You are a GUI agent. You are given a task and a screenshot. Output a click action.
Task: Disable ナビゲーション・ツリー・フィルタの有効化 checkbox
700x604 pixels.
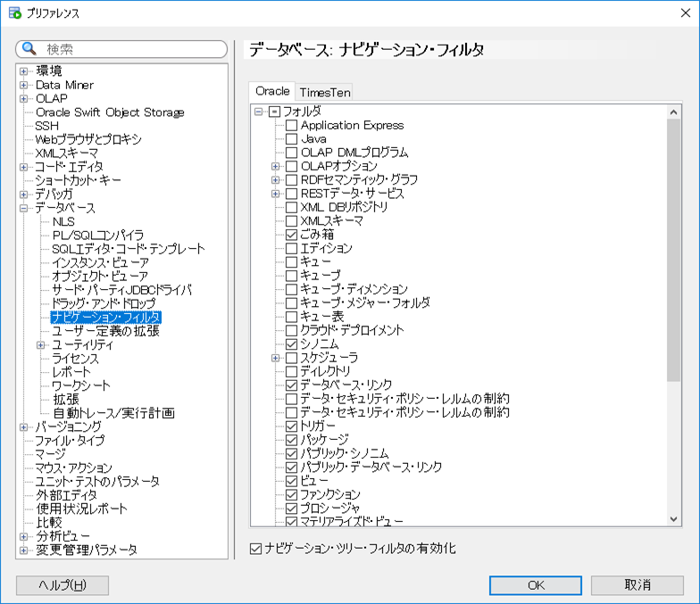pyautogui.click(x=255, y=549)
